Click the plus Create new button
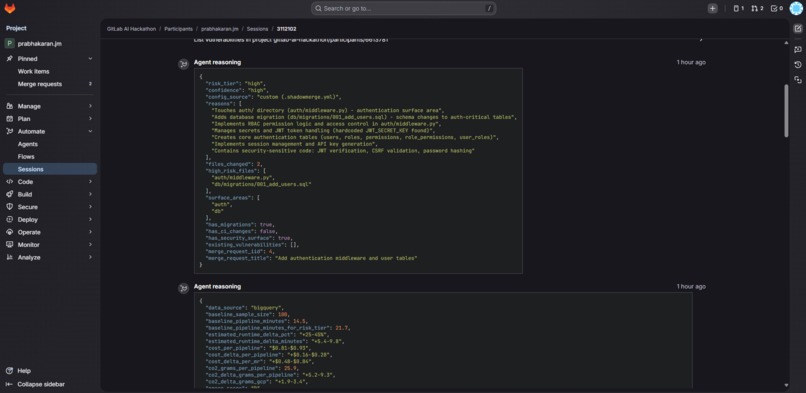 click(712, 8)
